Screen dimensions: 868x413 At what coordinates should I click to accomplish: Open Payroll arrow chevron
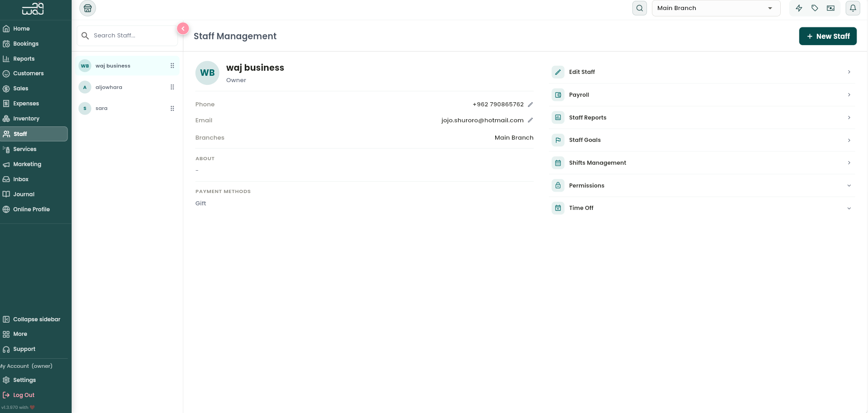(849, 95)
